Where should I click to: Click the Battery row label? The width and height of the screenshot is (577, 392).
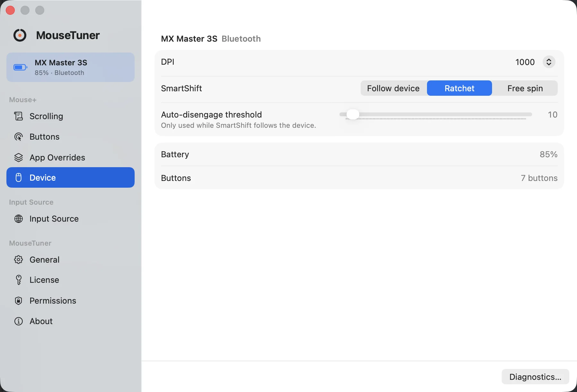coord(175,154)
